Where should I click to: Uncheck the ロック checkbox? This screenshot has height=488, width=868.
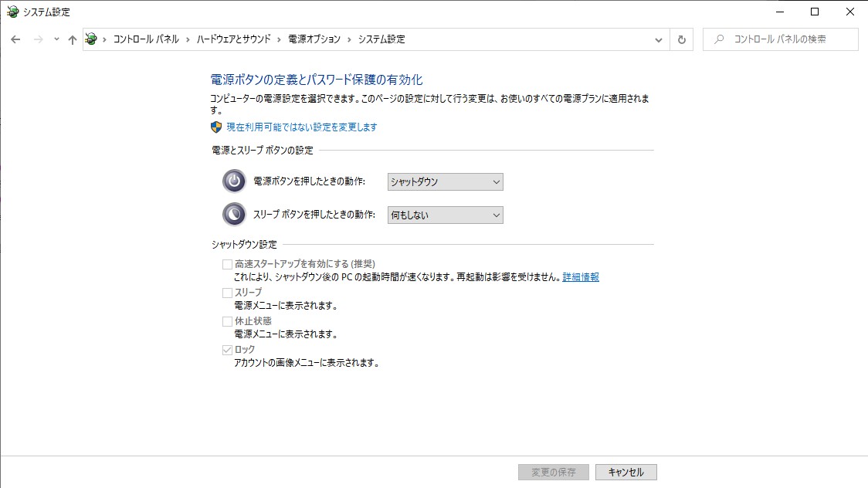tap(226, 348)
